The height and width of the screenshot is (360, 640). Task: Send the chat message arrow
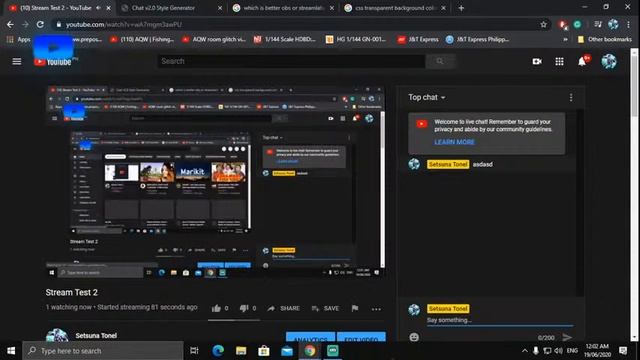coord(567,337)
